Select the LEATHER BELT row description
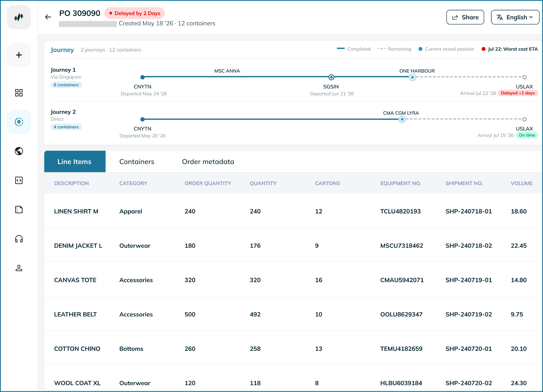 [x=76, y=314]
